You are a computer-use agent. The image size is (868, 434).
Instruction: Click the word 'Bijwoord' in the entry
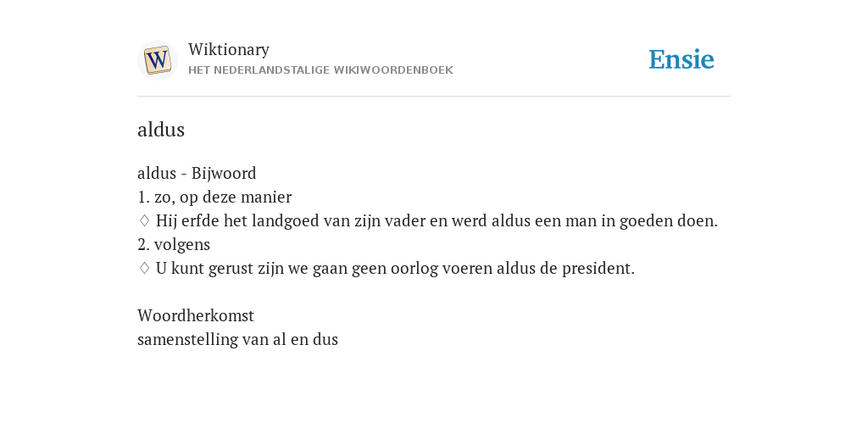[x=224, y=174]
